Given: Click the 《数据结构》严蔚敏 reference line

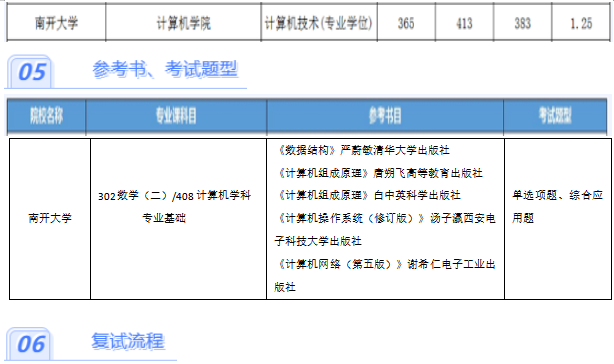Looking at the screenshot, I should point(363,150).
